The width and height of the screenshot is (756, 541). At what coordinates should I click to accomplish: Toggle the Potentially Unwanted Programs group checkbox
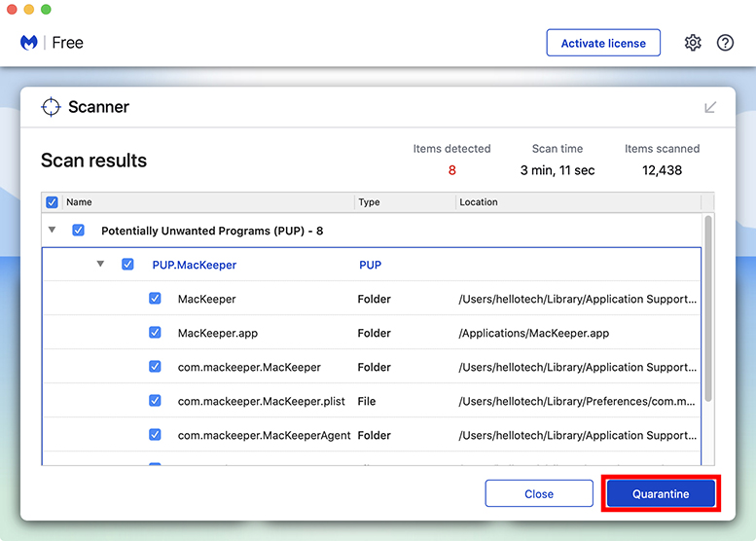pyautogui.click(x=78, y=230)
